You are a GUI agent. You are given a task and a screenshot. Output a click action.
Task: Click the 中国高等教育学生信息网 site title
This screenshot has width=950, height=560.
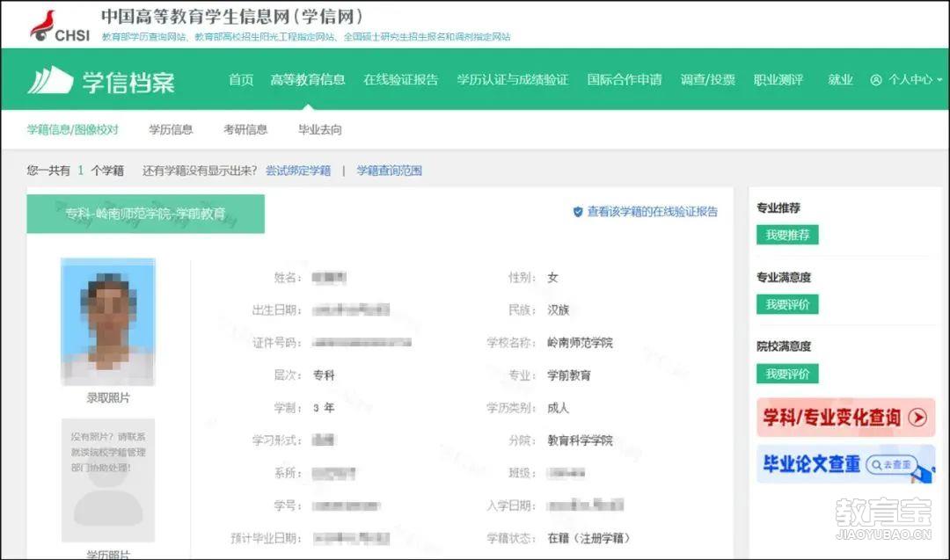pyautogui.click(x=232, y=17)
